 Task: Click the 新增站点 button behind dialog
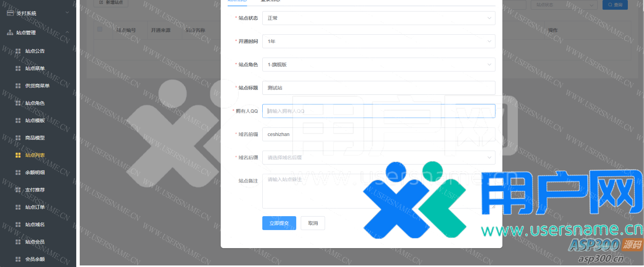(111, 3)
